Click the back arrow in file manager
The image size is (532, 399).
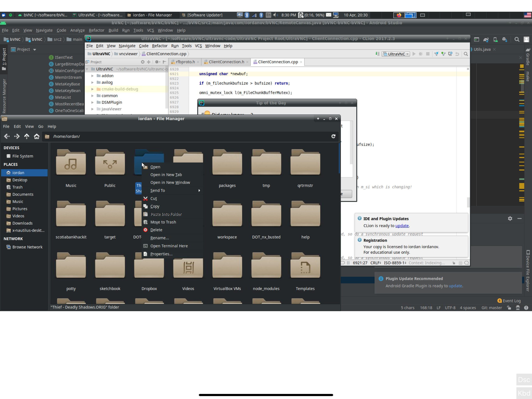click(7, 136)
